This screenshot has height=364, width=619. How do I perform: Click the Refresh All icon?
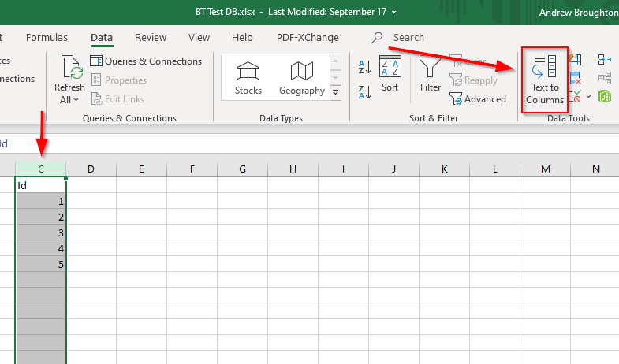71,67
